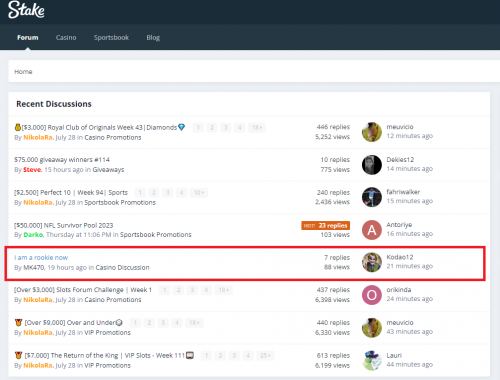
Task: Open NFL Survivor Pool 2023 thread
Action: pyautogui.click(x=63, y=225)
